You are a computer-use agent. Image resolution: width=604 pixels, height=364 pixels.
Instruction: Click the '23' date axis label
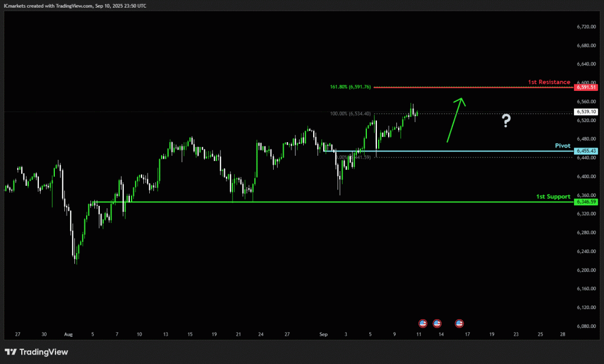[516, 335]
